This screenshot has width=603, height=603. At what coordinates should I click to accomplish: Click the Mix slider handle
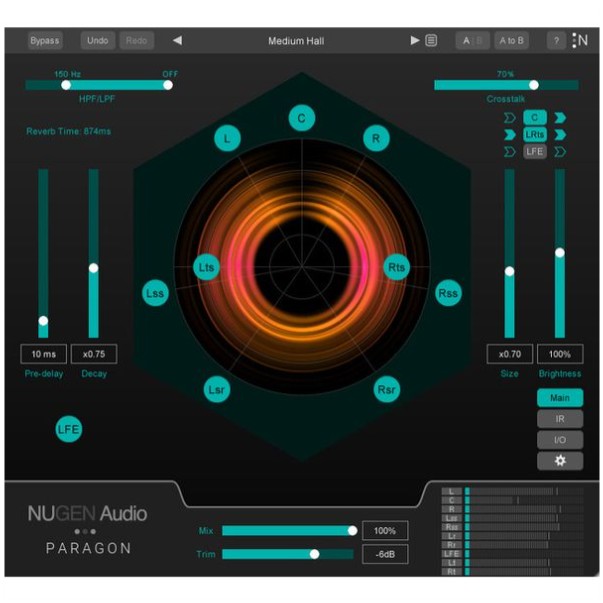point(352,531)
